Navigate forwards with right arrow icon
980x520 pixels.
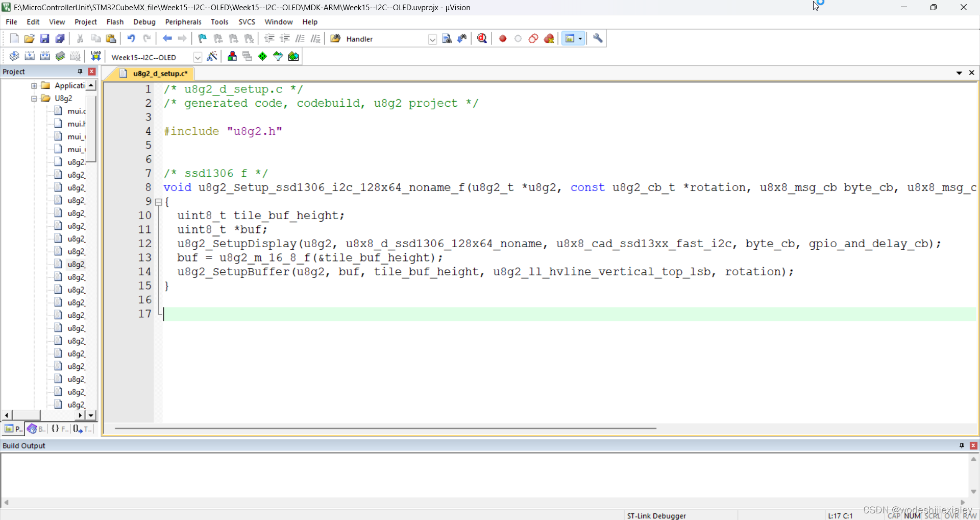pos(182,39)
